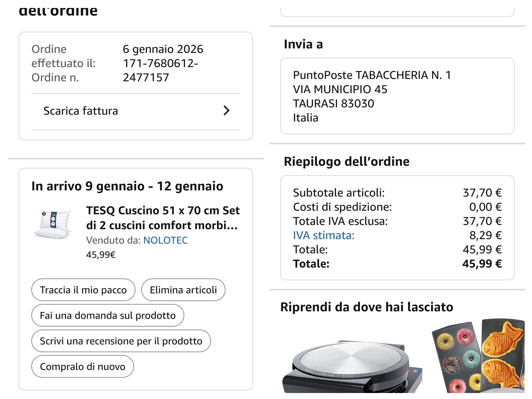Open the IVA stimata link

click(x=323, y=235)
